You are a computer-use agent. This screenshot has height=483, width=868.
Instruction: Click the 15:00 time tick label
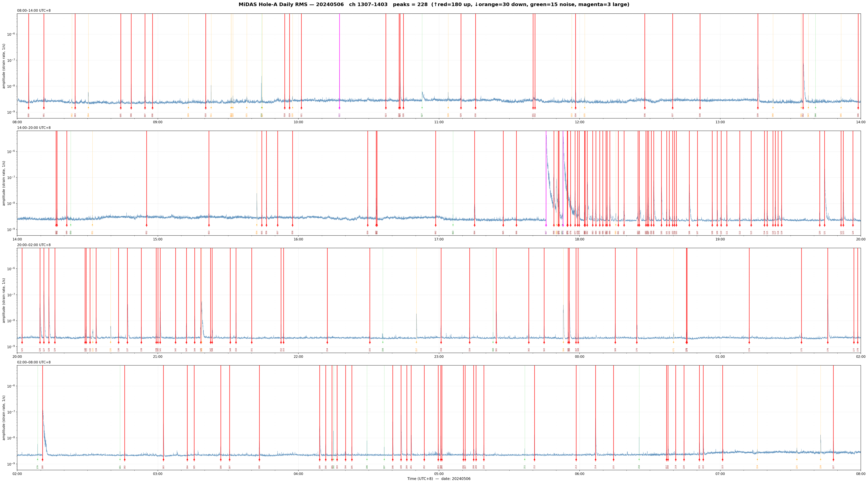tap(158, 239)
